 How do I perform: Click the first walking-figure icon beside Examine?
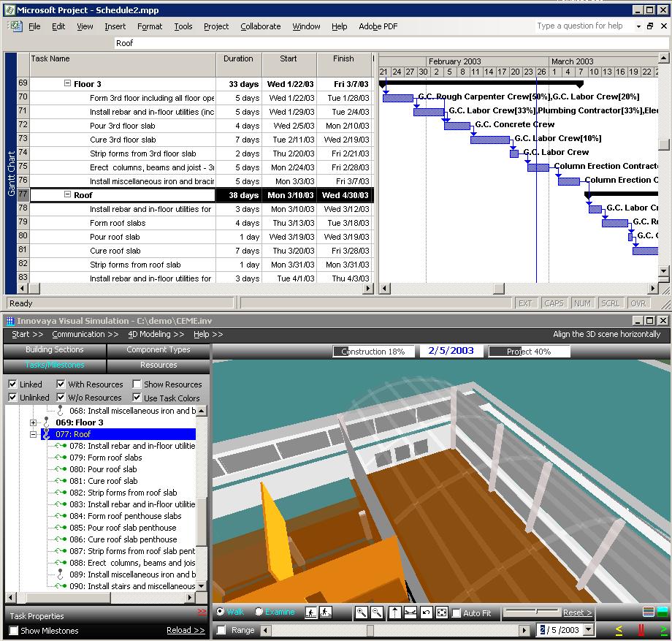tap(310, 612)
